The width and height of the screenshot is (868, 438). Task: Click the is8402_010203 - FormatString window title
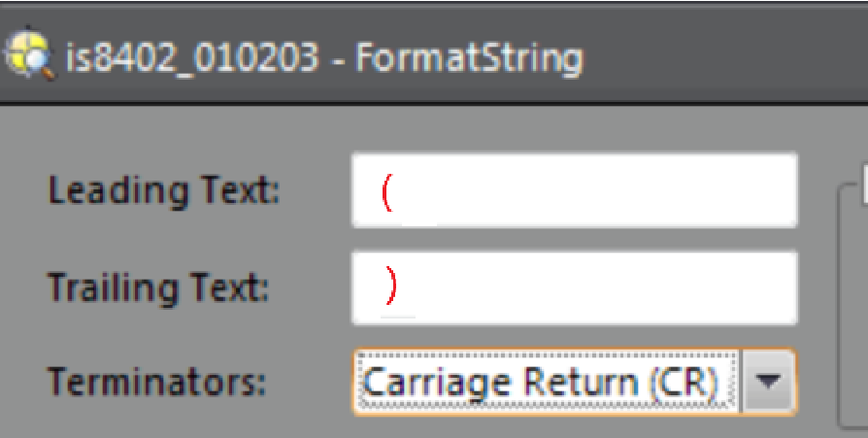[x=324, y=56]
